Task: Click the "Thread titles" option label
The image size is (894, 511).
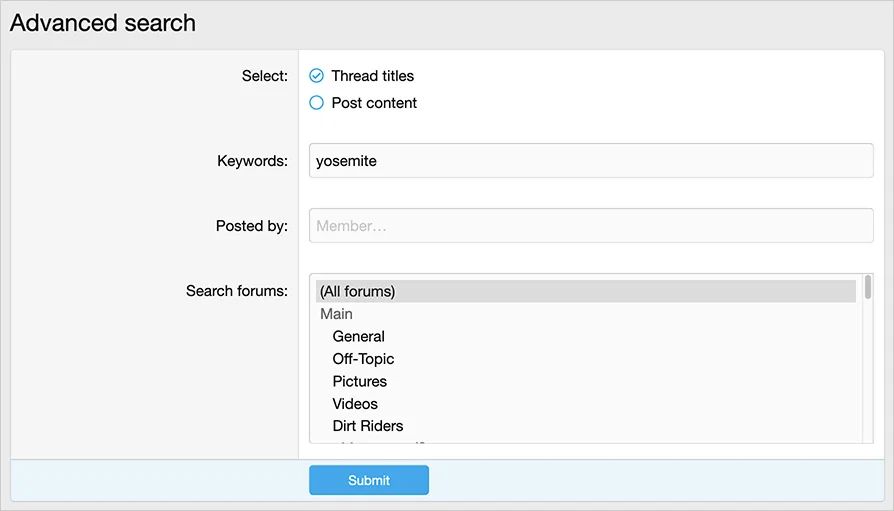Action: tap(372, 76)
